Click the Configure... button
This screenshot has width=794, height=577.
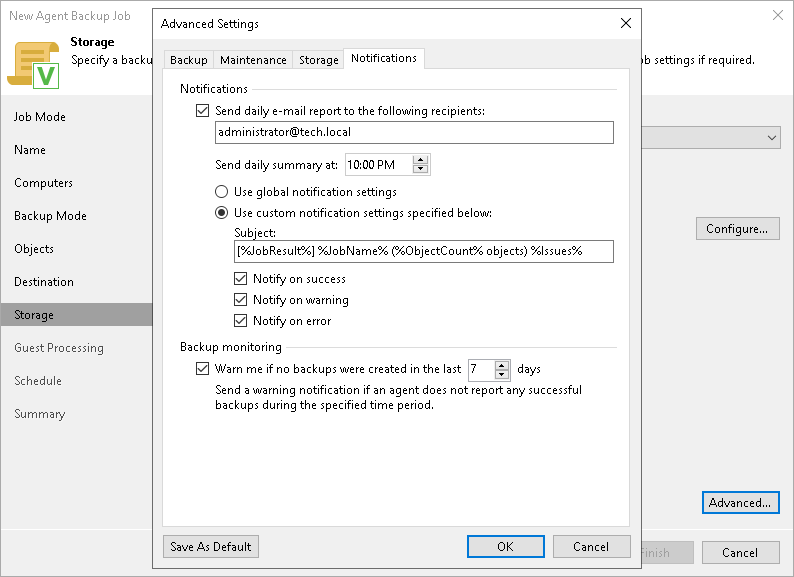click(737, 229)
